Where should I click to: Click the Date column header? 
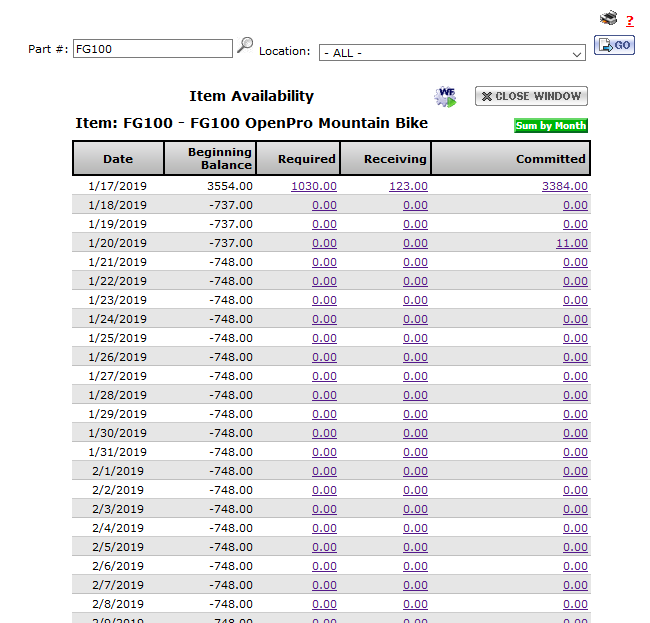point(118,159)
